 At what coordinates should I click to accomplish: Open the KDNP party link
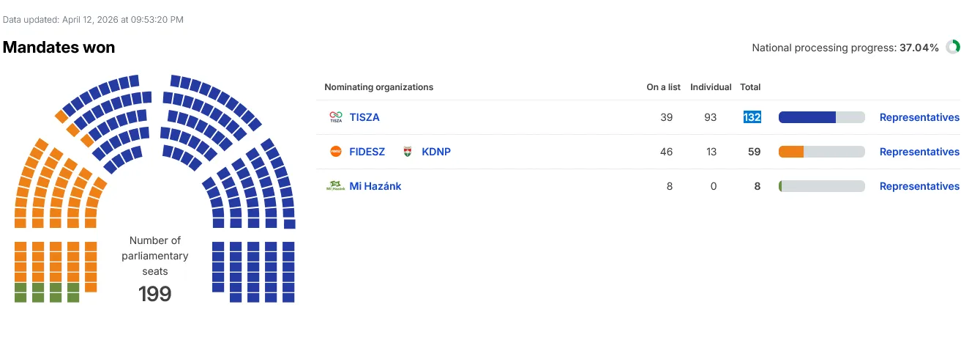pos(436,152)
